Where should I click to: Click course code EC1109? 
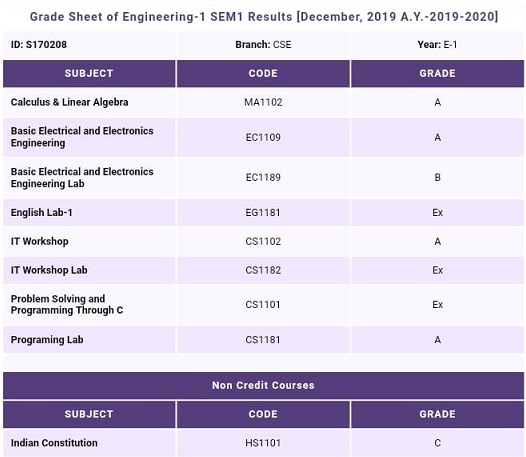(263, 137)
